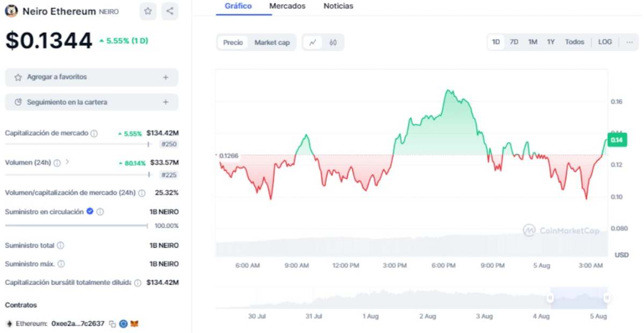Toggle chart to Market cap mode
The width and height of the screenshot is (644, 333).
272,42
